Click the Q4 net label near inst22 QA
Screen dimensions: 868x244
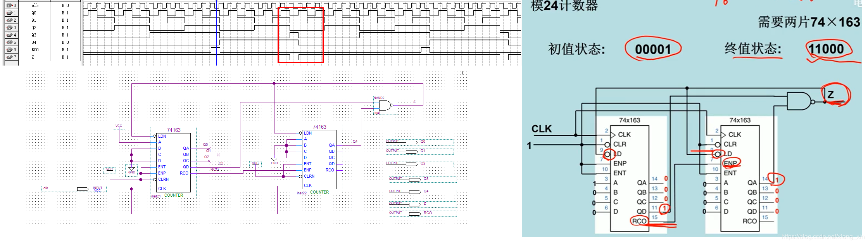(x=355, y=141)
